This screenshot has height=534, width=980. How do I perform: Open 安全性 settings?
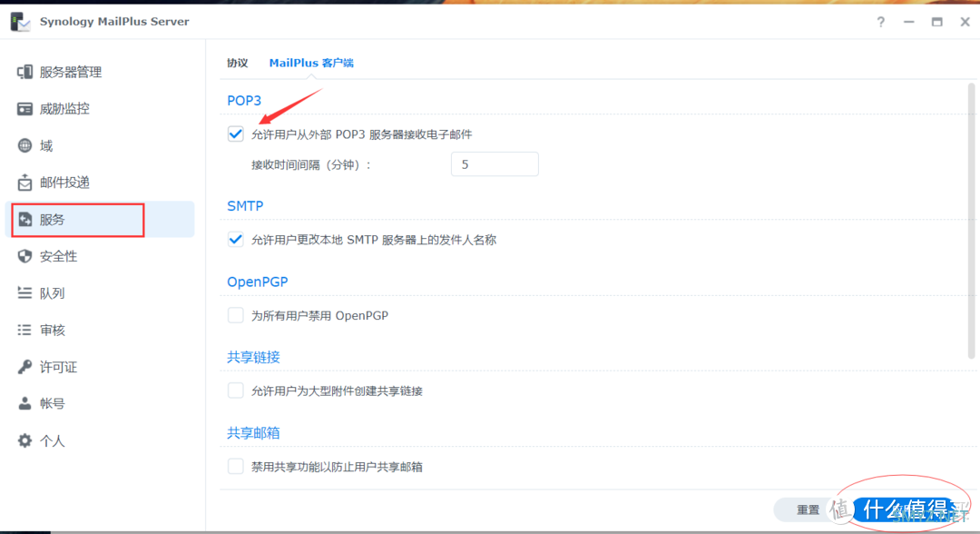[x=100, y=256]
